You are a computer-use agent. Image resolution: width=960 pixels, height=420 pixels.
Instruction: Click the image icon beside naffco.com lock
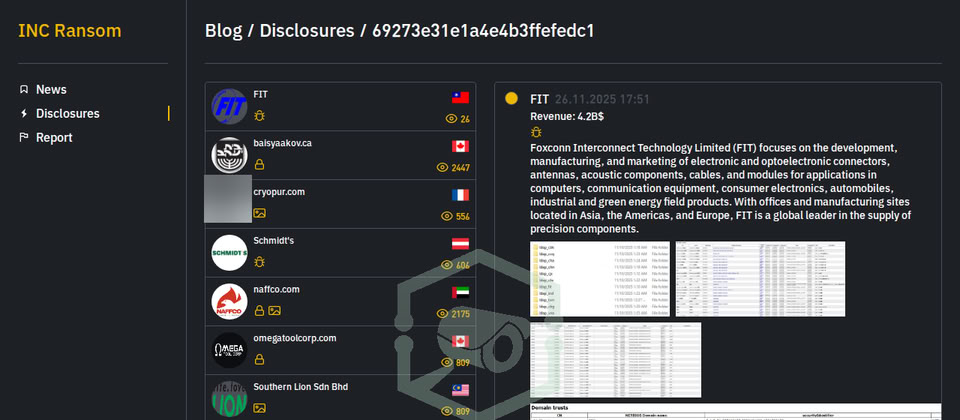point(274,311)
